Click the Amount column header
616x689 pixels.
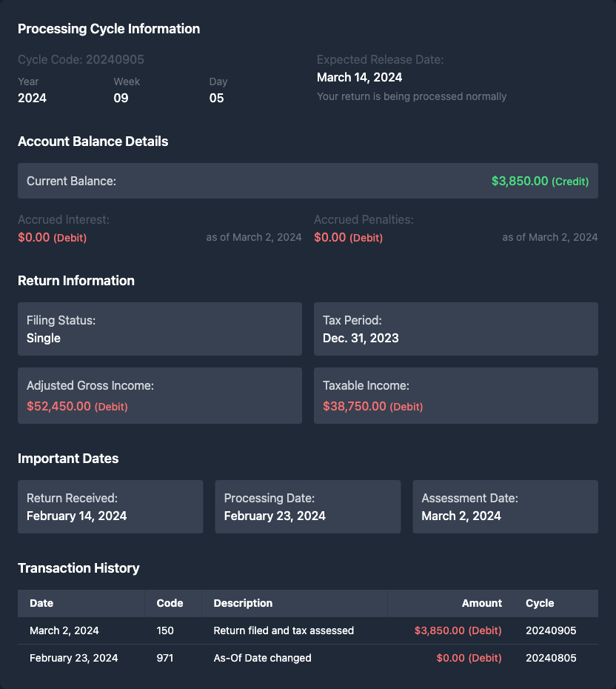point(481,603)
